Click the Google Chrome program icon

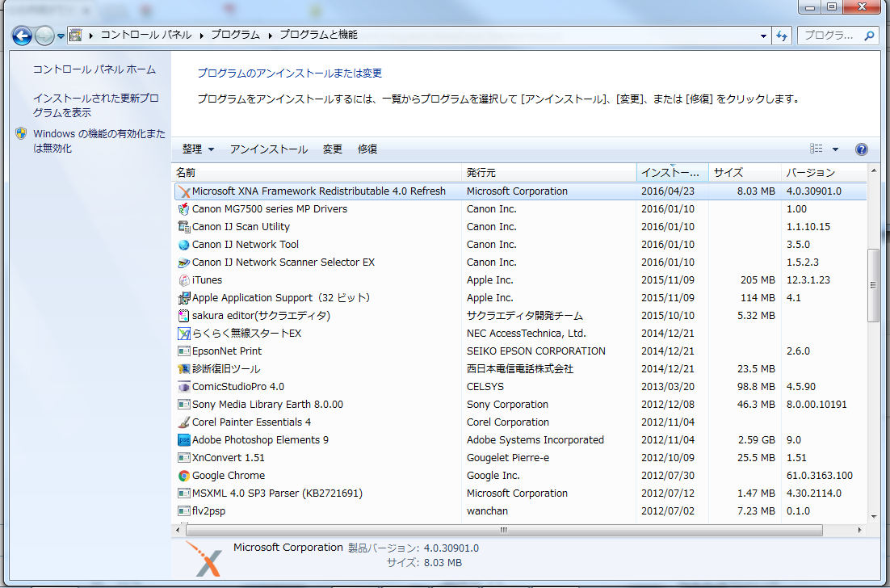click(184, 476)
